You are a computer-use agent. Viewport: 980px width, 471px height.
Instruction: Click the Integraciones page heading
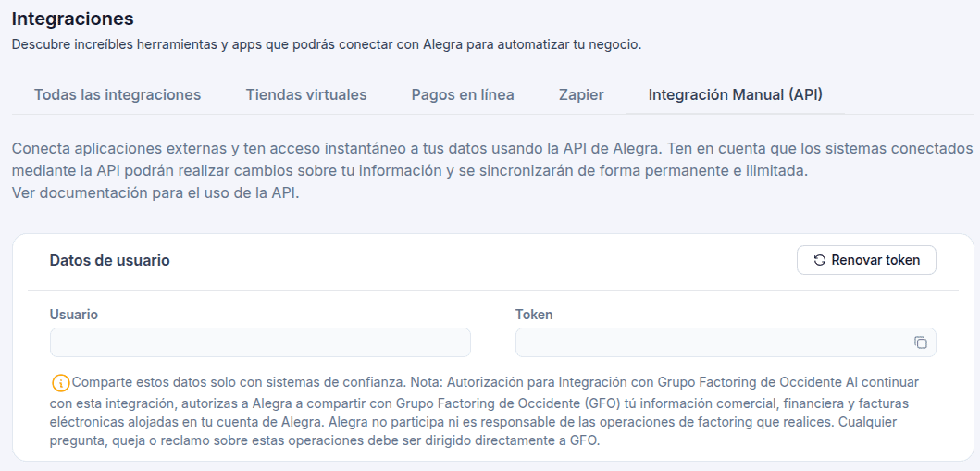(72, 19)
